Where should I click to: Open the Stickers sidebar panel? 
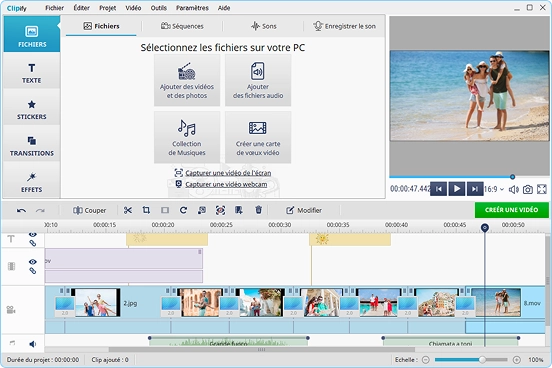(x=32, y=109)
